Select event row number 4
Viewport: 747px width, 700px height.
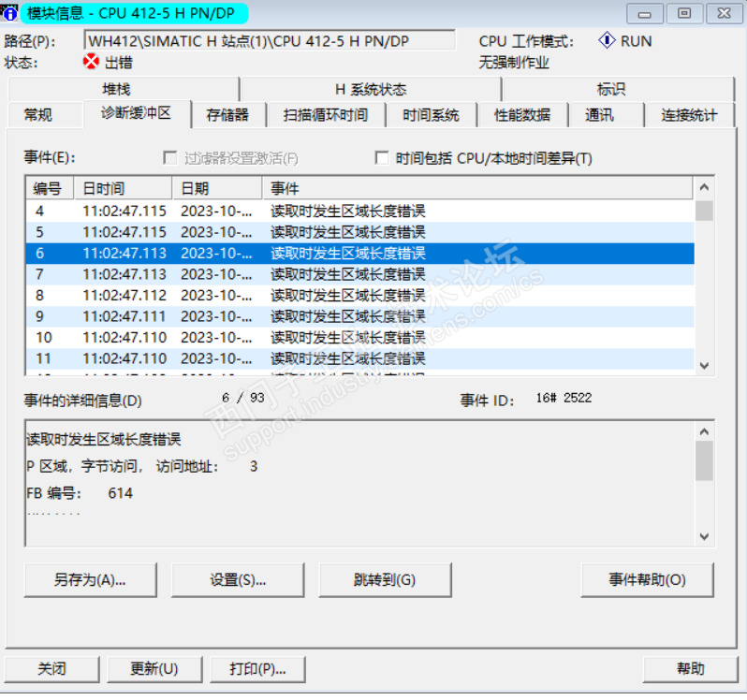tap(360, 211)
